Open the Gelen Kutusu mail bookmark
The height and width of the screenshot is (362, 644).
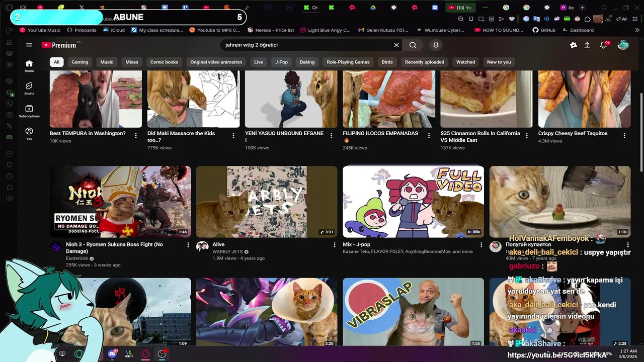(x=383, y=30)
